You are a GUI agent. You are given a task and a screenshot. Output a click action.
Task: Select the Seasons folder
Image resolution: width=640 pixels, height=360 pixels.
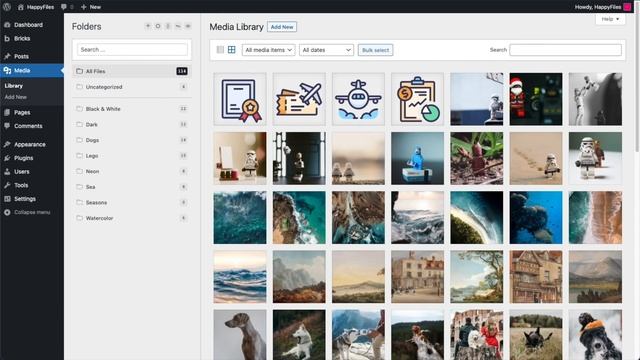click(x=132, y=202)
